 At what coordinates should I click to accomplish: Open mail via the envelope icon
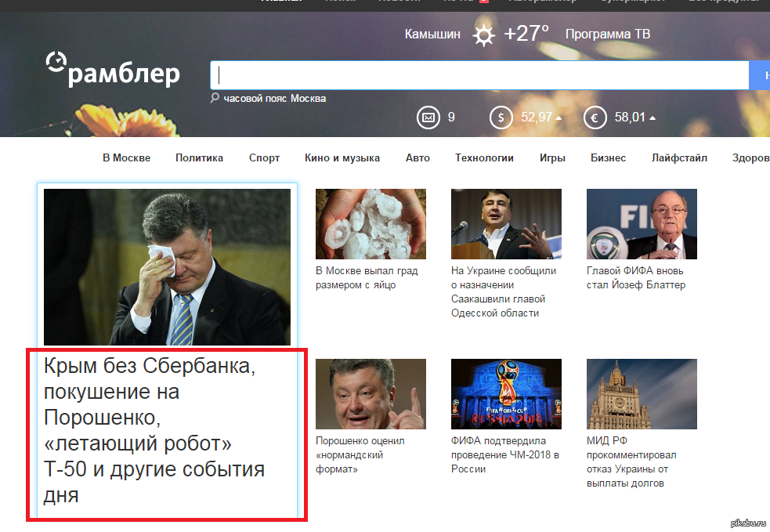pyautogui.click(x=428, y=118)
